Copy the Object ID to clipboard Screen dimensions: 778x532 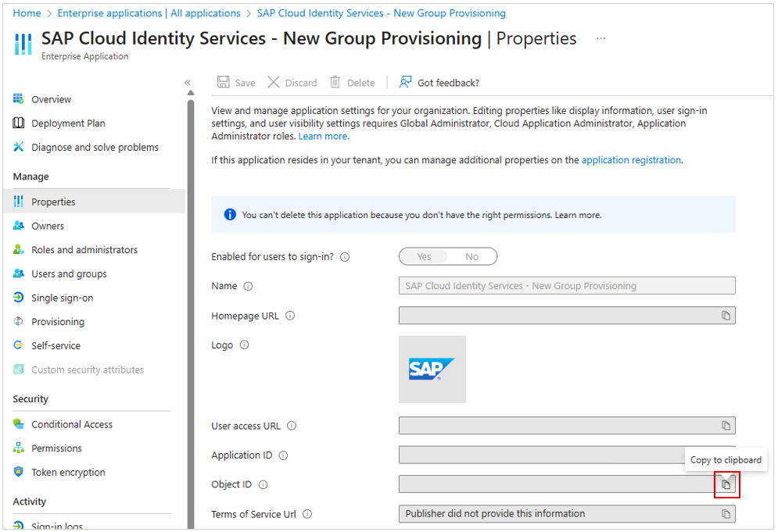click(726, 484)
